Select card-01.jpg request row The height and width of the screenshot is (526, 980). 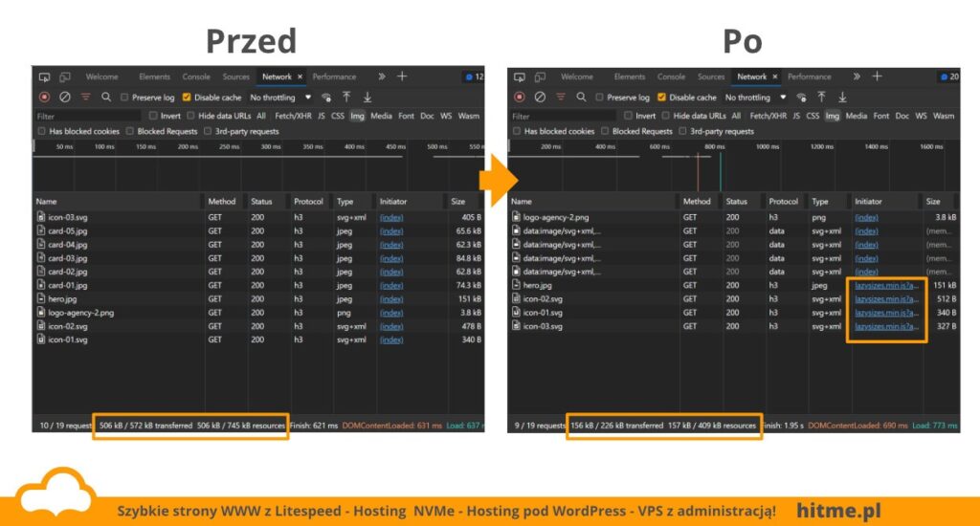(258, 286)
